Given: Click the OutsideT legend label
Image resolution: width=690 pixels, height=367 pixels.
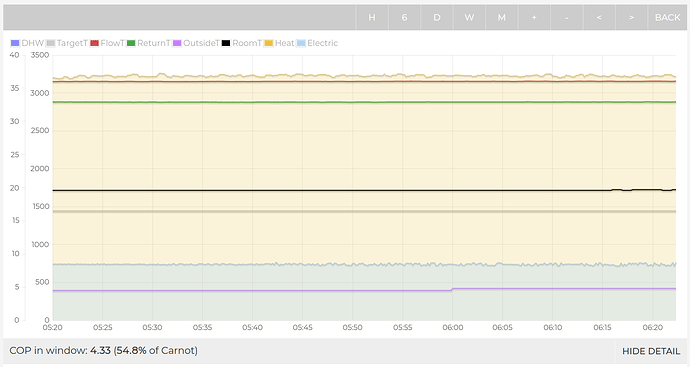Looking at the screenshot, I should coord(201,43).
